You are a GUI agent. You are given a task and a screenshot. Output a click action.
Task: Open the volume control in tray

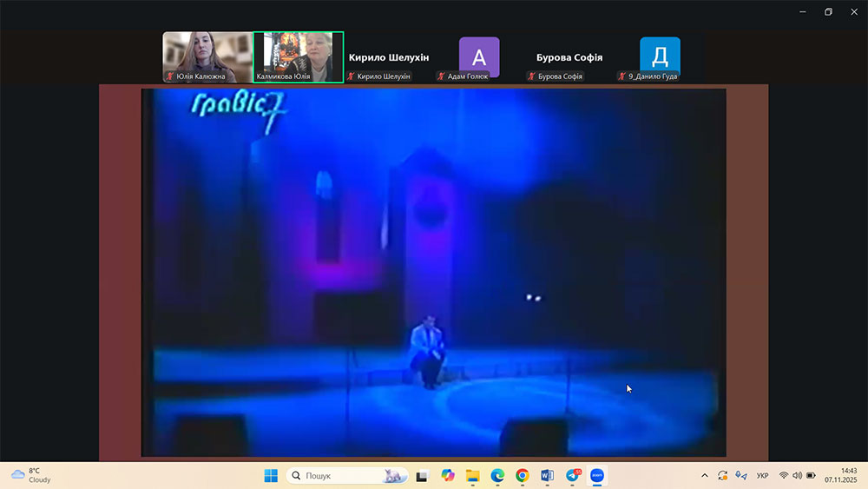click(x=797, y=476)
